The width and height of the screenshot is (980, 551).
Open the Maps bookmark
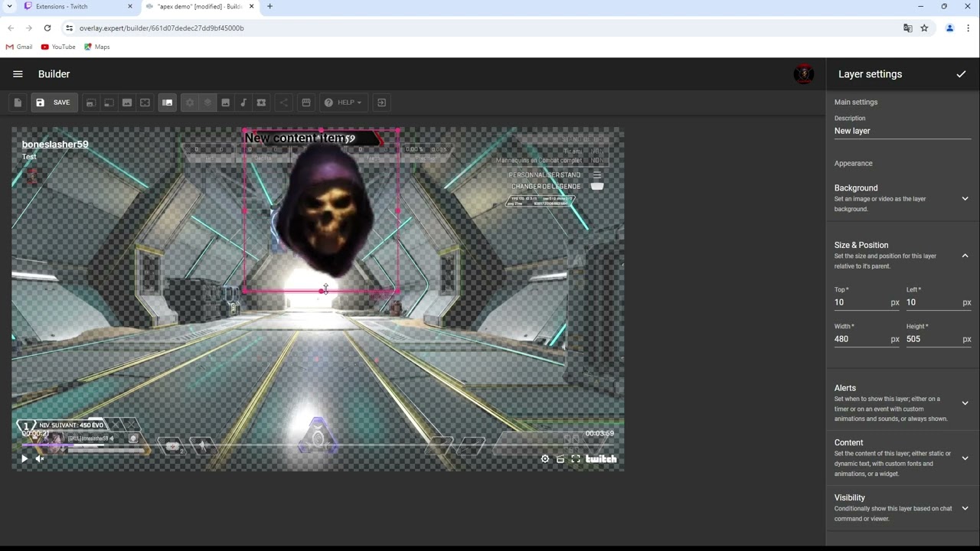[x=97, y=47]
